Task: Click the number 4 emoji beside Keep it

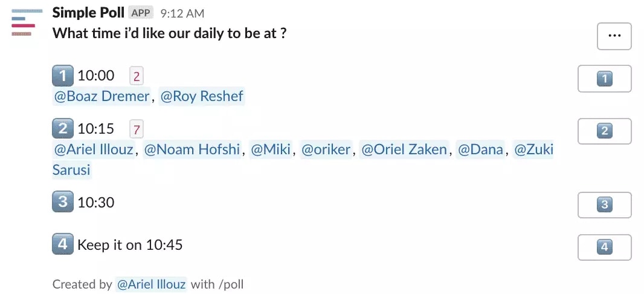Action: click(63, 244)
